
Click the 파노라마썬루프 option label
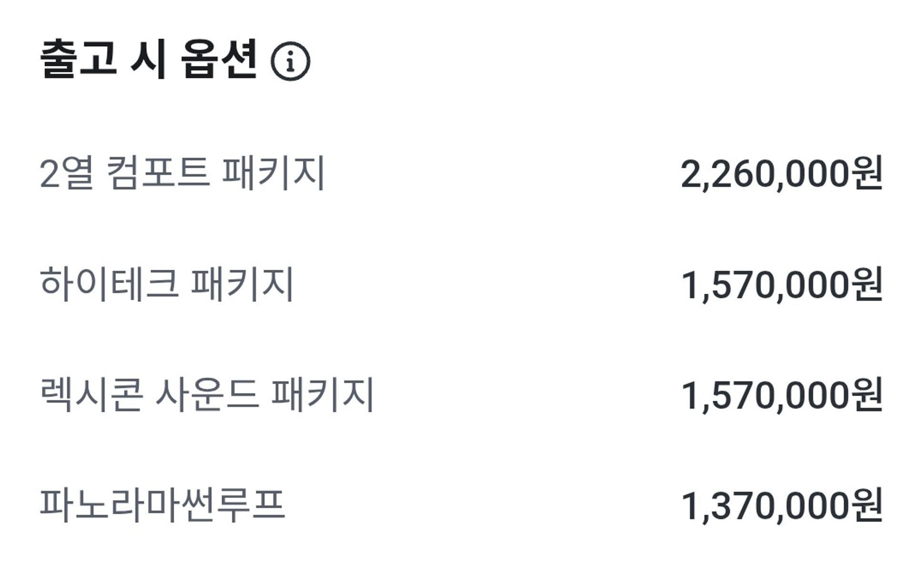pos(162,505)
